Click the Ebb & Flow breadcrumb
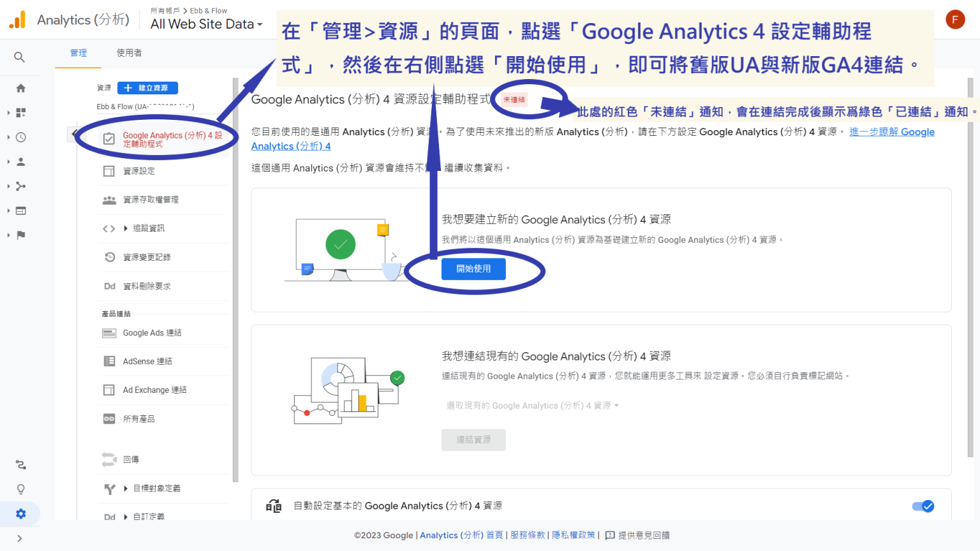980x551 pixels. 209,11
